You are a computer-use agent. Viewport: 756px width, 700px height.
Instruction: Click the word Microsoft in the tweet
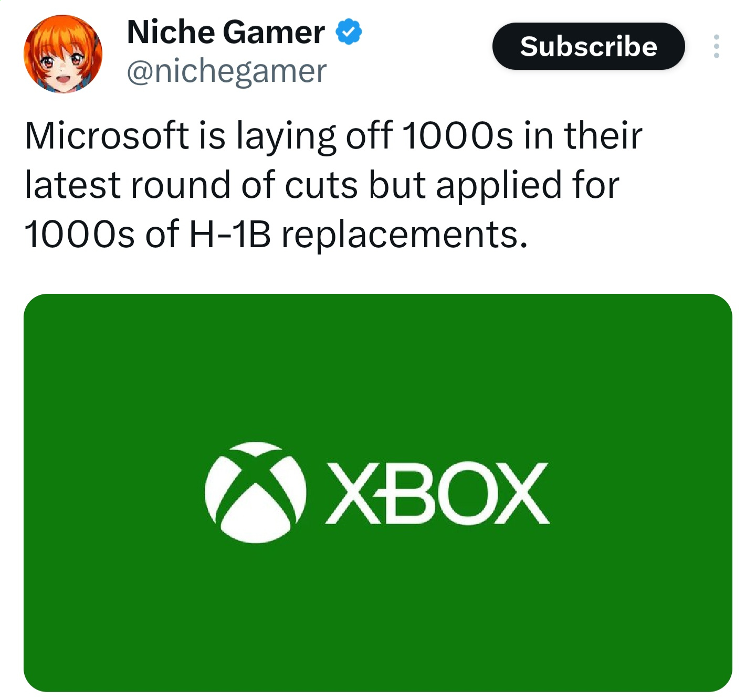107,135
